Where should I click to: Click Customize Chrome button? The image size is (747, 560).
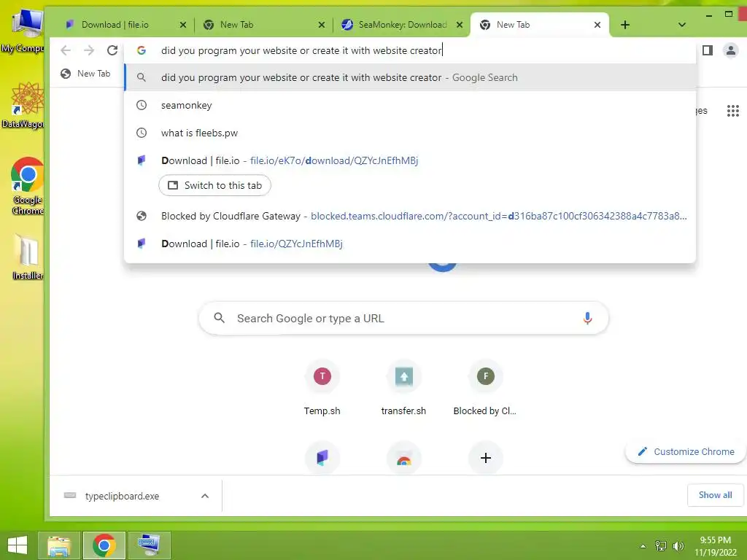pos(686,451)
